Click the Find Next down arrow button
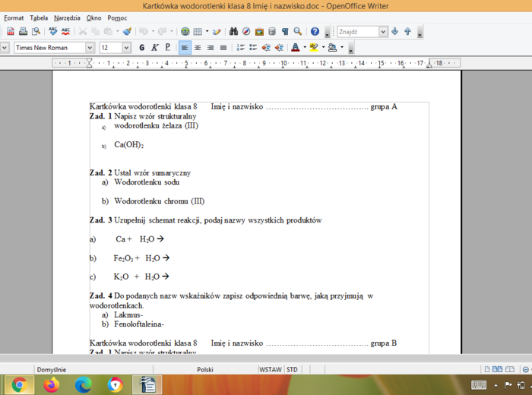 (395, 32)
